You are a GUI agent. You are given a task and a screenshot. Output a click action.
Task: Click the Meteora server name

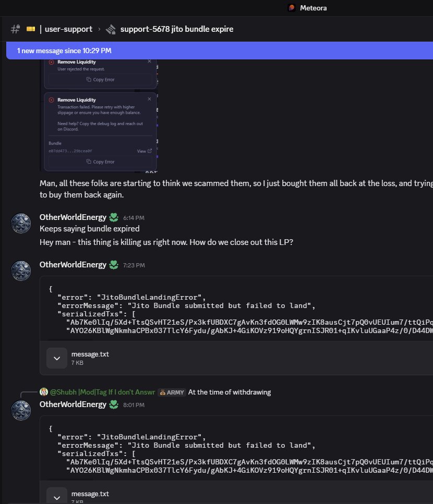pos(313,8)
